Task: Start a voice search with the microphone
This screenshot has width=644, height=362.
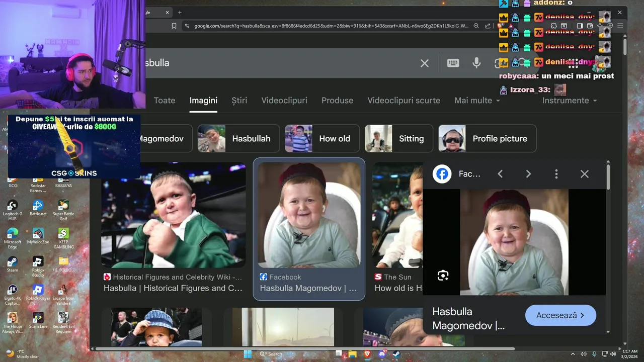Action: point(476,63)
